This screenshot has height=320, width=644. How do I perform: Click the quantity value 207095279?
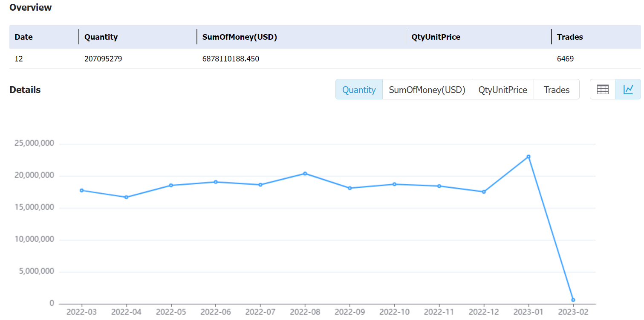(103, 59)
